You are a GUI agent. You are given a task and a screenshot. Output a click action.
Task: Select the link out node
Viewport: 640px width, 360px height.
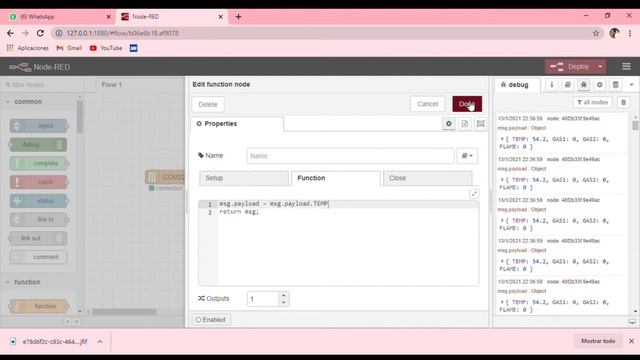[x=38, y=238]
